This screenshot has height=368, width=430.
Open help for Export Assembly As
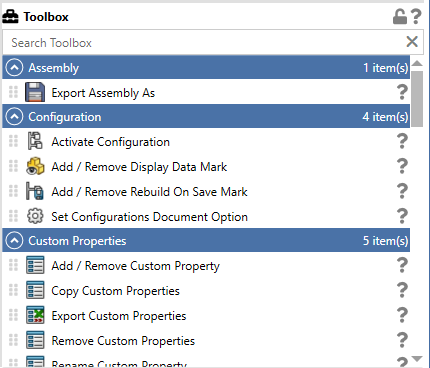(x=402, y=92)
